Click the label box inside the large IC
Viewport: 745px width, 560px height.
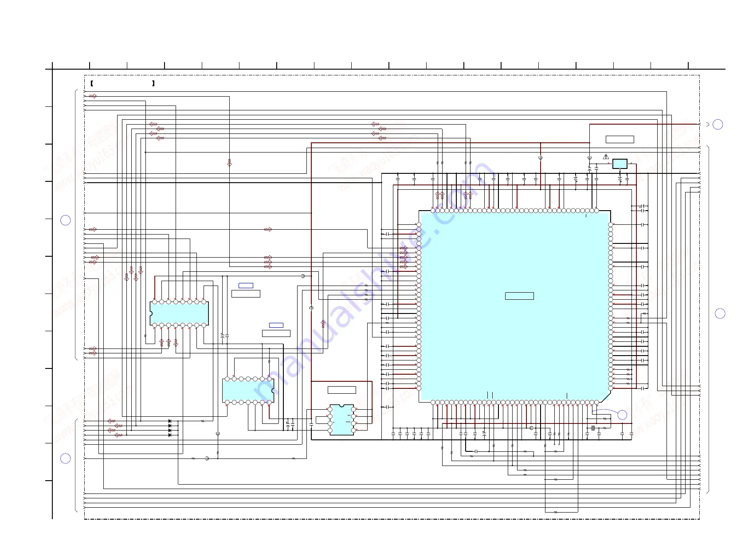point(519,296)
